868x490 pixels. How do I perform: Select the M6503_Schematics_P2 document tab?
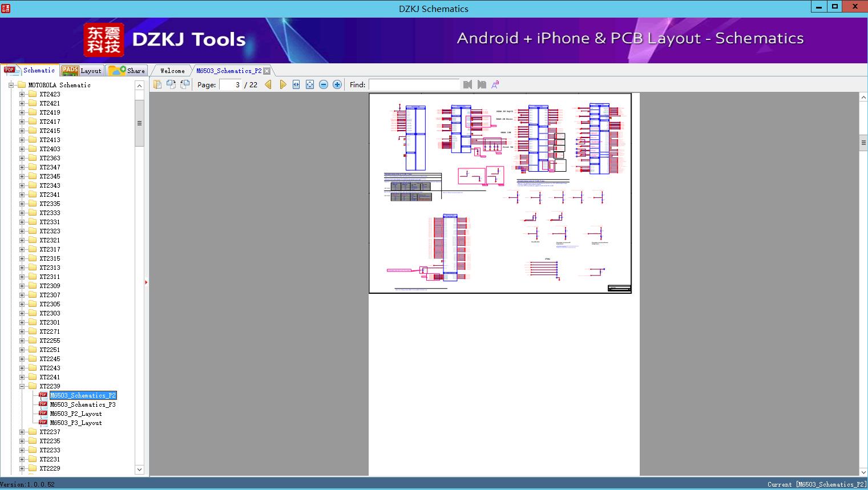click(x=229, y=71)
